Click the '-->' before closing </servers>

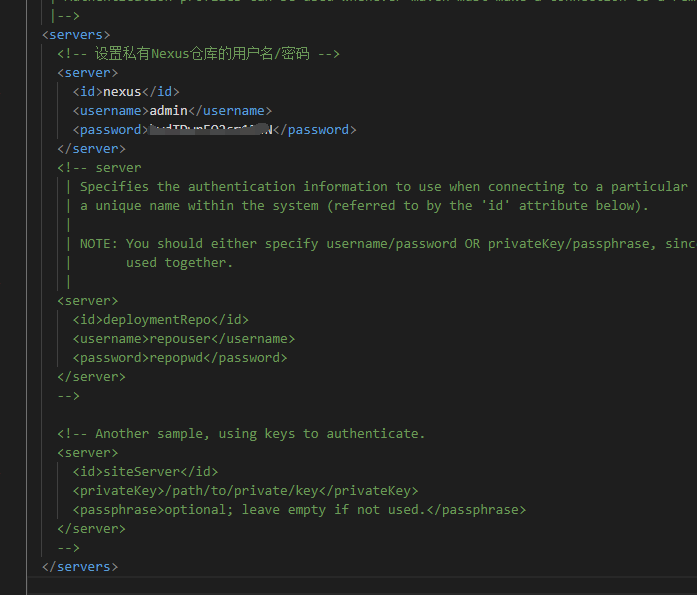[x=68, y=548]
